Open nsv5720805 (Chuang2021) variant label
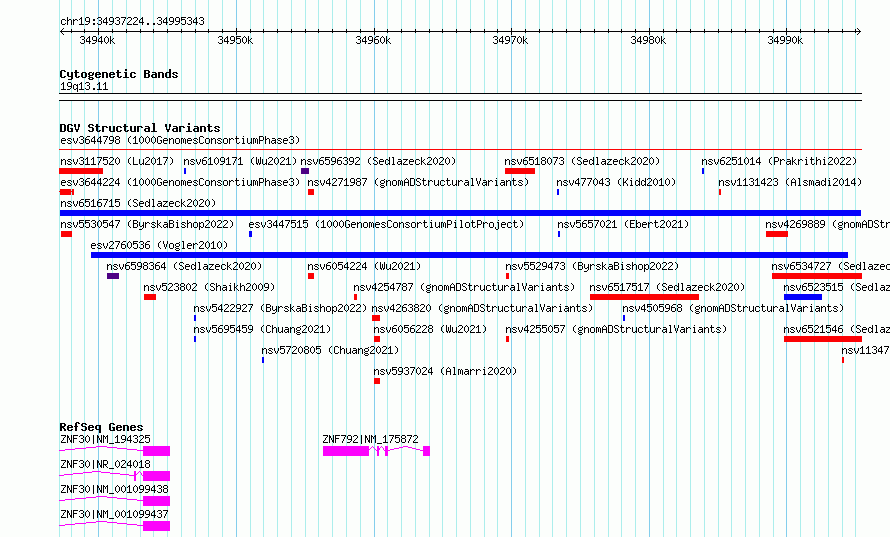The image size is (890, 537). (330, 350)
